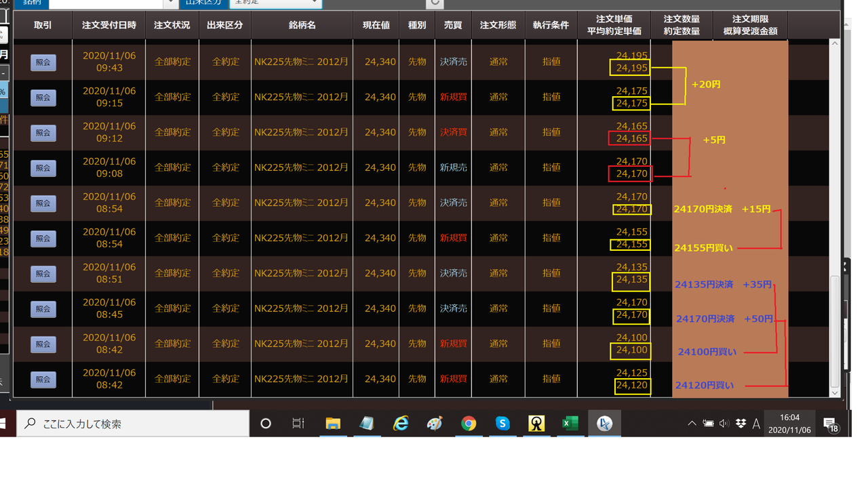Click the 注文受付日時 column header
Image resolution: width=868 pixels, height=488 pixels.
(x=109, y=25)
